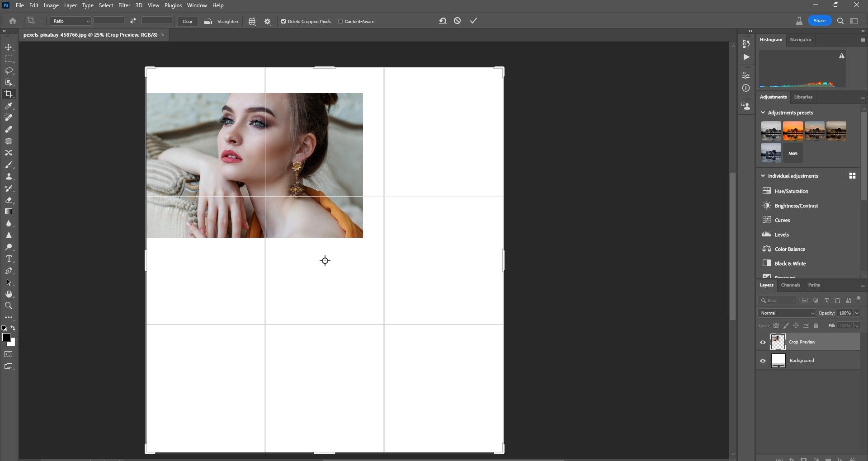The height and width of the screenshot is (461, 868).
Task: Select the Horizontal Type tool
Action: pyautogui.click(x=9, y=259)
